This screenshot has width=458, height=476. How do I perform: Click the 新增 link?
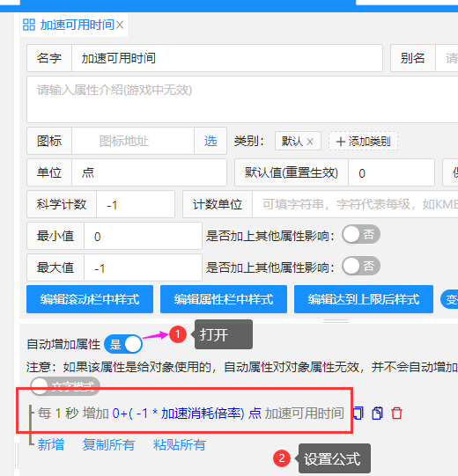click(51, 445)
